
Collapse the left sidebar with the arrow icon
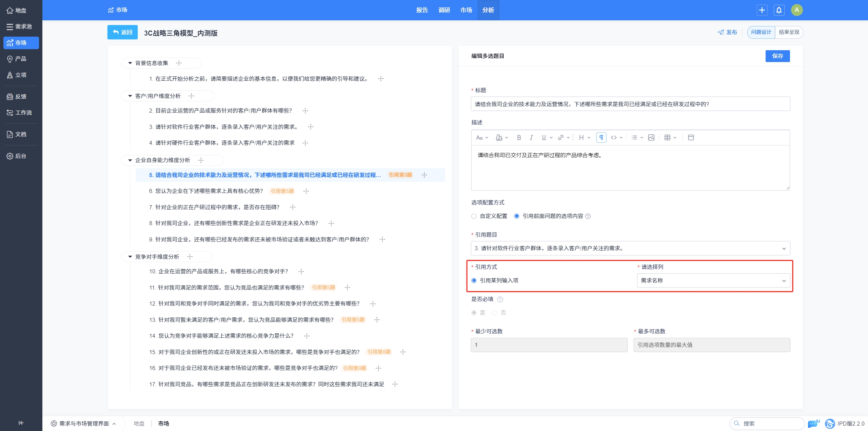(21, 423)
